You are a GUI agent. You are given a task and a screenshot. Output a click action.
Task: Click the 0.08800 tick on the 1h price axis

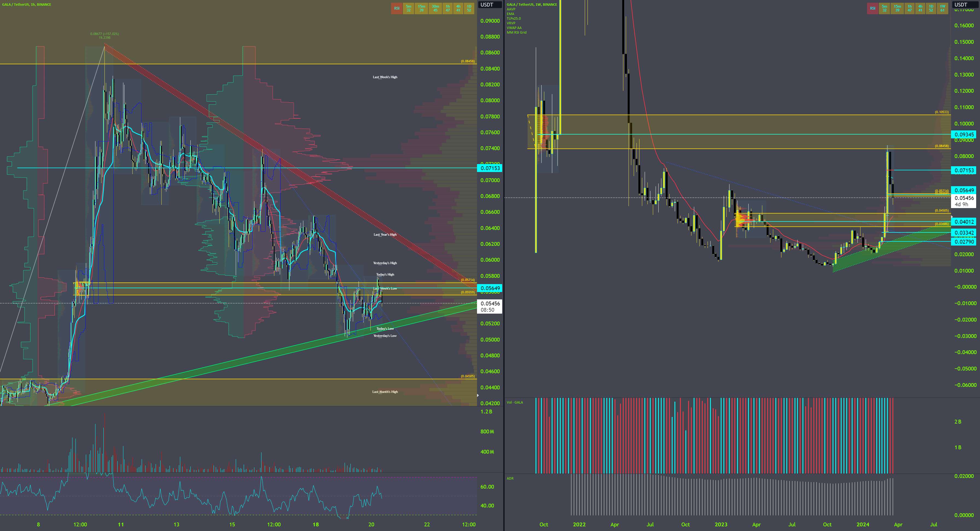point(490,37)
